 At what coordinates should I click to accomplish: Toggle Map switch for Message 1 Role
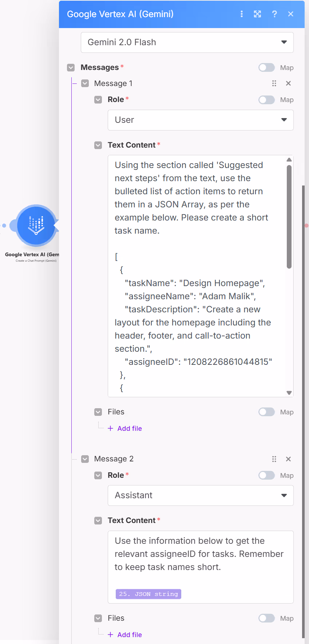click(266, 99)
